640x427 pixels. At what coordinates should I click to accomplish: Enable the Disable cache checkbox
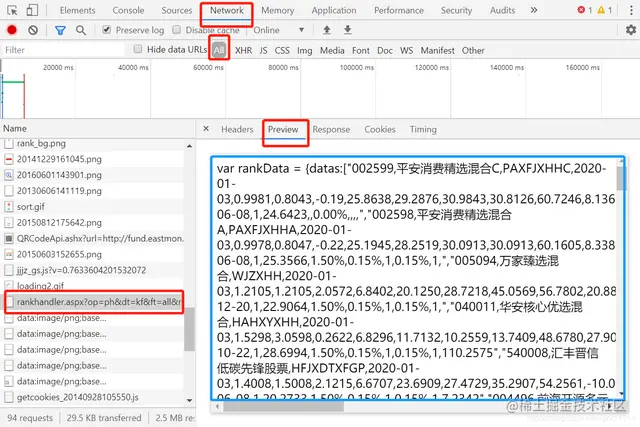(177, 29)
